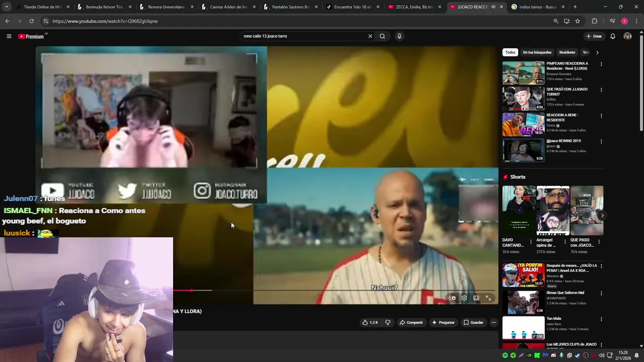Open the browser extensions puzzle icon
The width and height of the screenshot is (644, 362).
coord(595,21)
